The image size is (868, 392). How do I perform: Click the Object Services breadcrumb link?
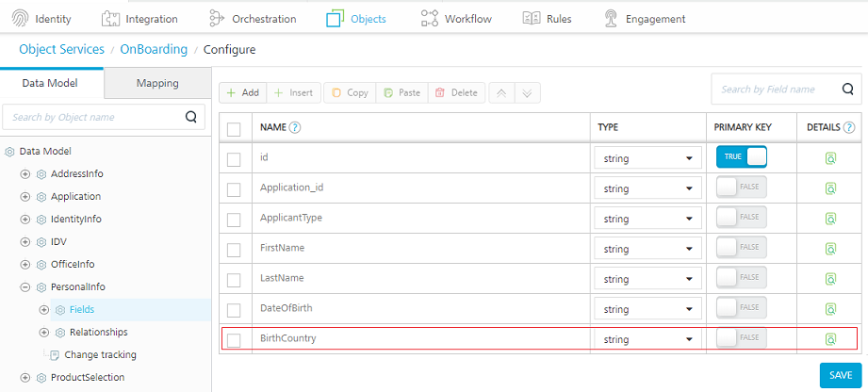click(x=61, y=49)
